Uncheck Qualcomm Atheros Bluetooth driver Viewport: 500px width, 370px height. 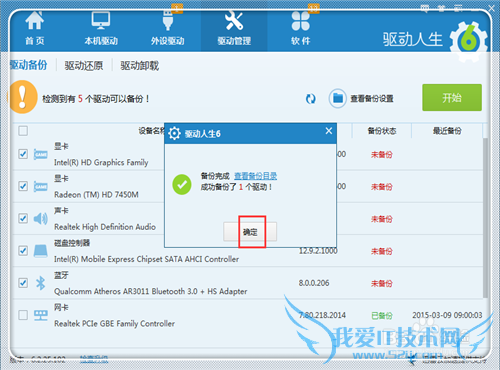[23, 283]
